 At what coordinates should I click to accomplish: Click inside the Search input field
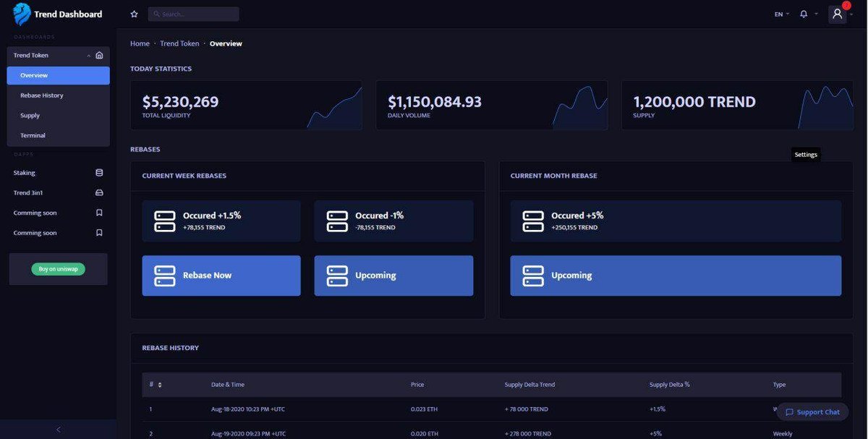coord(192,13)
